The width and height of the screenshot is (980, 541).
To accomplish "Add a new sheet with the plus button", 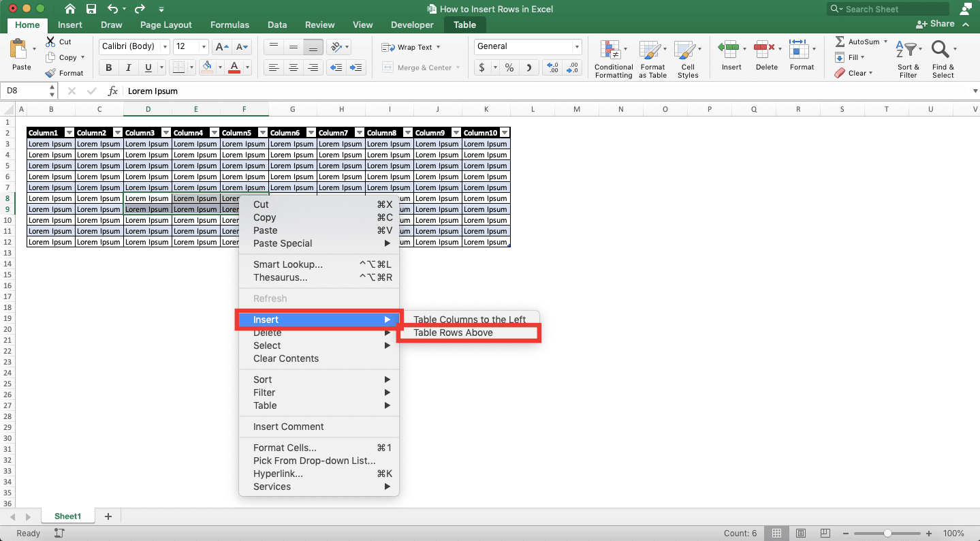I will [x=107, y=516].
